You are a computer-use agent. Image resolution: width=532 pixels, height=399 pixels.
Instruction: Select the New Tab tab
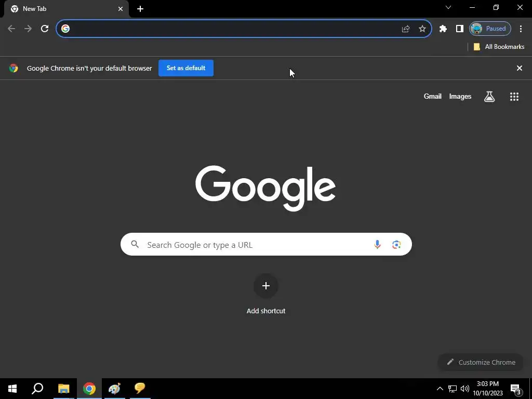(66, 9)
